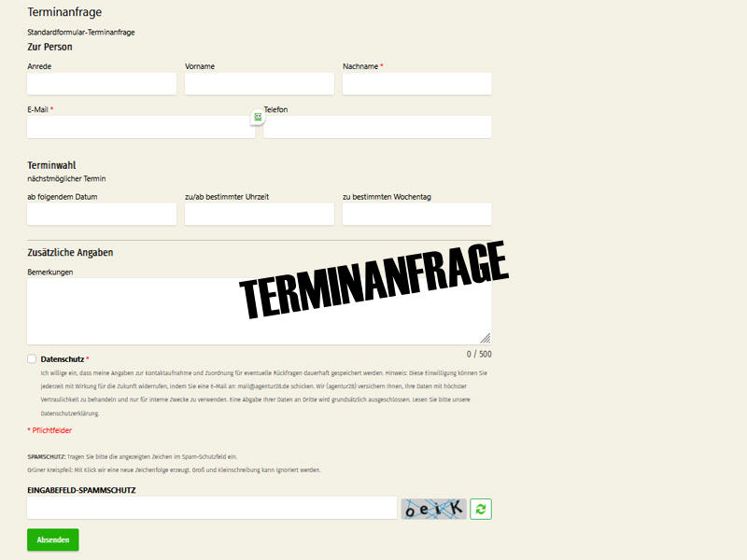Click the Datenschutz checkbox label text
Viewport: 747px width, 560px height.
coord(63,358)
